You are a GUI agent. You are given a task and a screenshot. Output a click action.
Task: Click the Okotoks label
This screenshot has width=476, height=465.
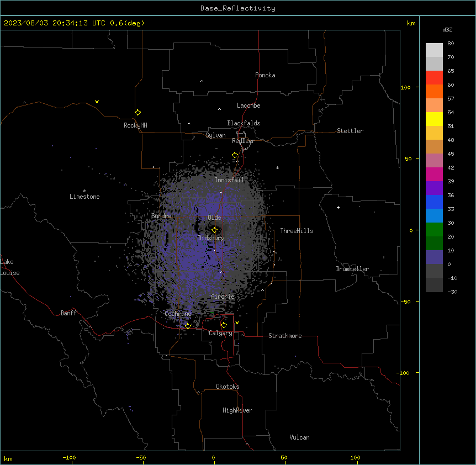pyautogui.click(x=228, y=387)
